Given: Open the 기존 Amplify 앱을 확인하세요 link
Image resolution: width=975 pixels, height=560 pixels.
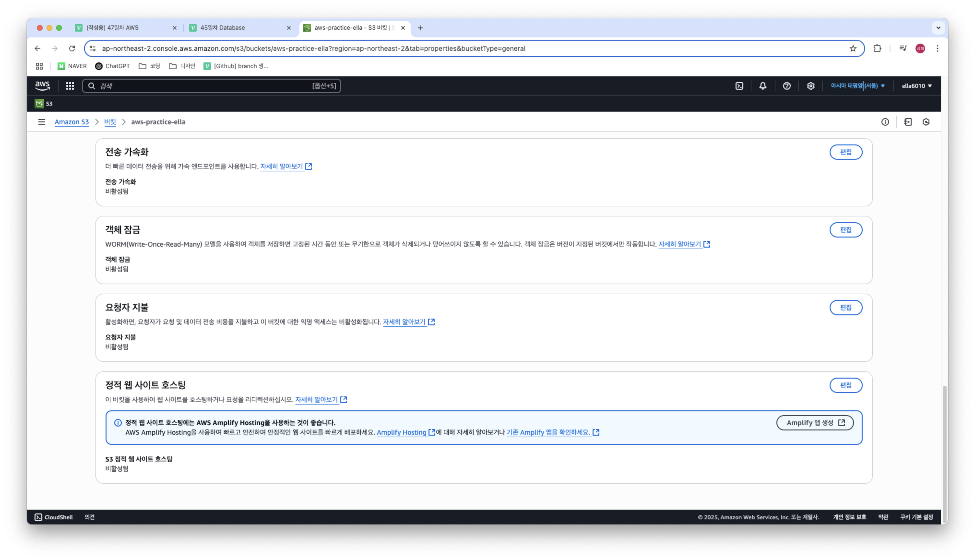Looking at the screenshot, I should pyautogui.click(x=553, y=432).
